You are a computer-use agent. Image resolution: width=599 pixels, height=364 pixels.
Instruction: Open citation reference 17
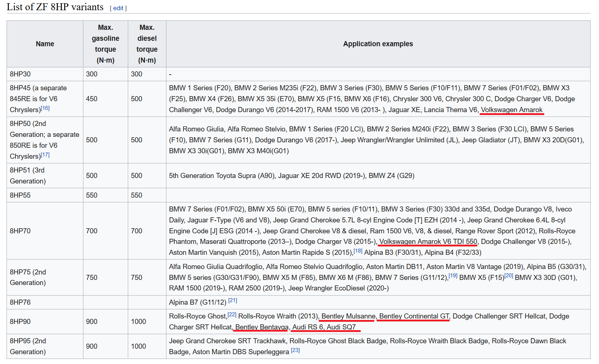[x=45, y=155]
